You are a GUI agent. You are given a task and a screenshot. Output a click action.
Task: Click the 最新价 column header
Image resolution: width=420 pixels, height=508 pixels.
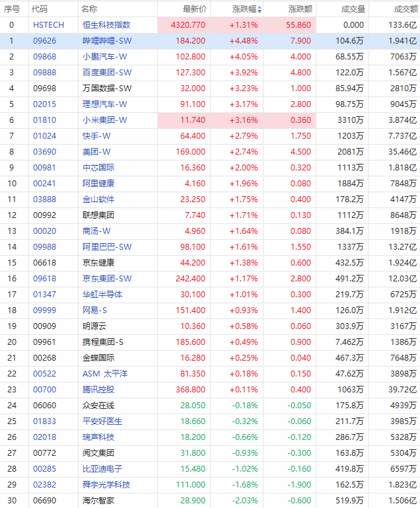click(x=194, y=9)
